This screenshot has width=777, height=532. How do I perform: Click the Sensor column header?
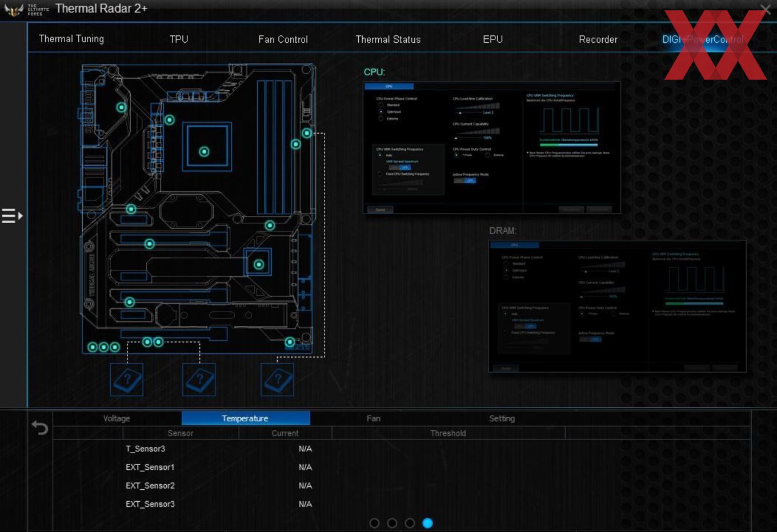181,433
